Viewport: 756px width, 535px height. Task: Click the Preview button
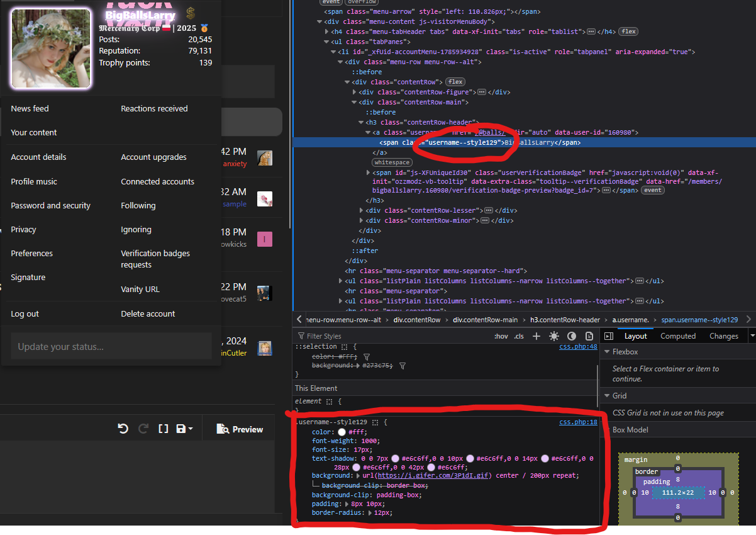pyautogui.click(x=240, y=429)
